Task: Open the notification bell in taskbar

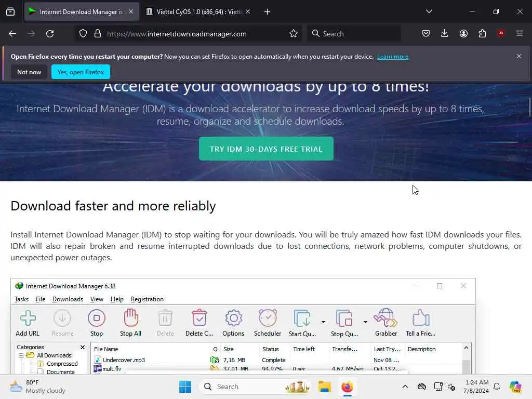Action: coord(497,387)
